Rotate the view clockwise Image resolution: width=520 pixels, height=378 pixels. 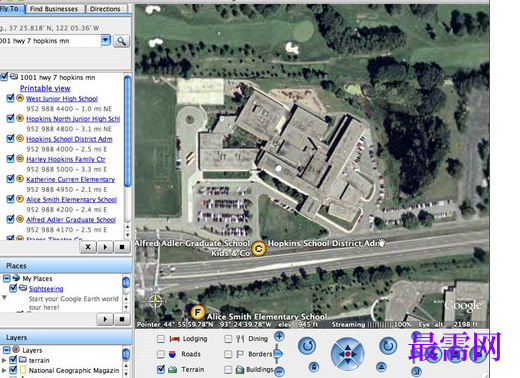(x=388, y=346)
